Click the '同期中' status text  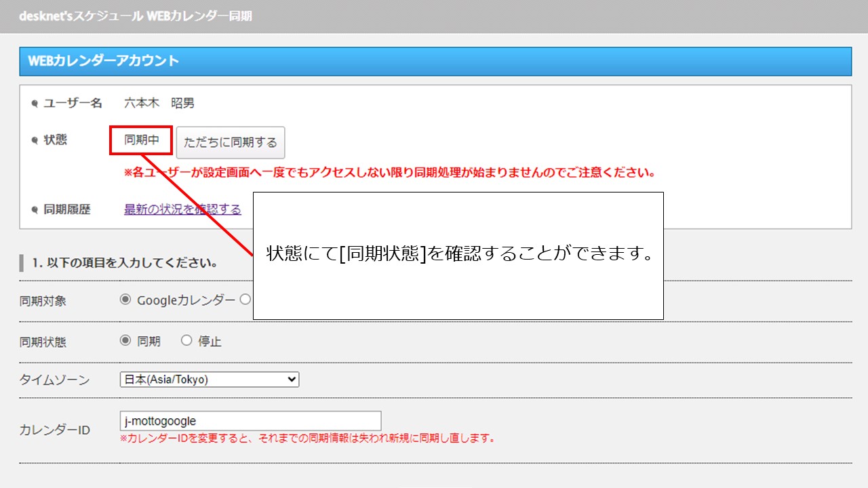[141, 140]
